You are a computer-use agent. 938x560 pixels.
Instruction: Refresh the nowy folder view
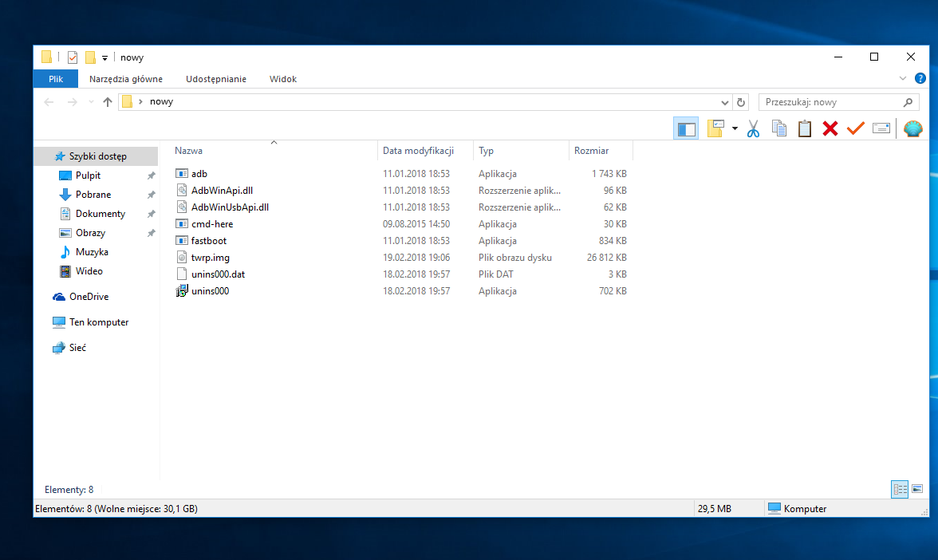[741, 102]
